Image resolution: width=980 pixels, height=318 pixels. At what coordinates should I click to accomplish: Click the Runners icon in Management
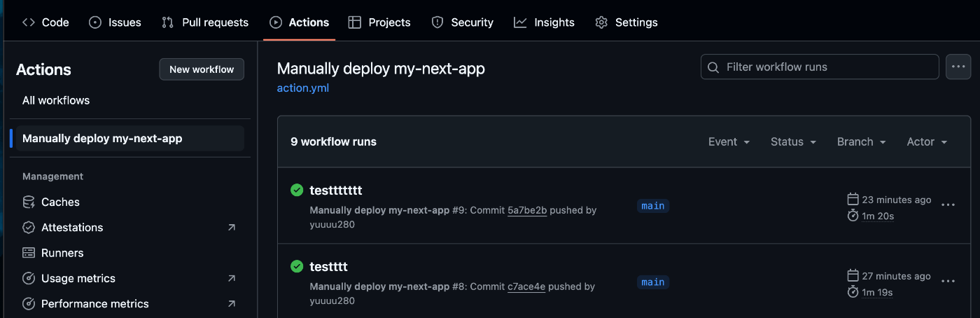[x=29, y=253]
